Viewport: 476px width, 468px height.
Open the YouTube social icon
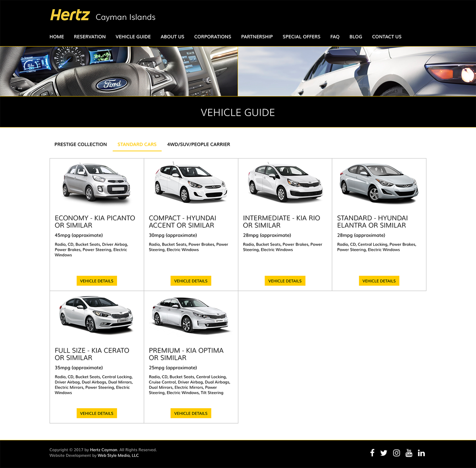pos(409,453)
